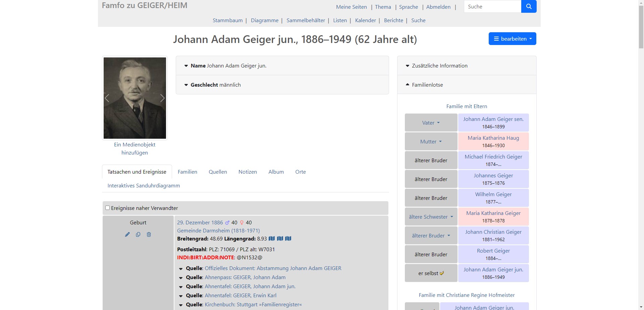This screenshot has width=644, height=310.
Task: Click the copy icon under Geburt
Action: 138,234
